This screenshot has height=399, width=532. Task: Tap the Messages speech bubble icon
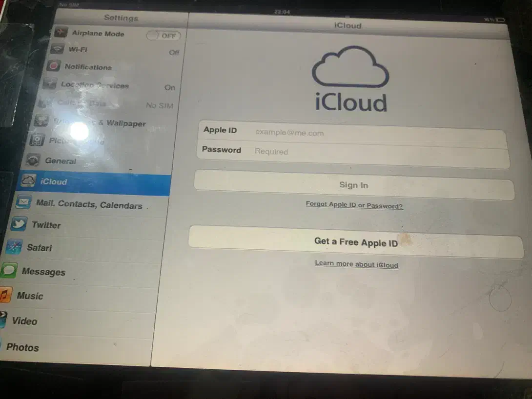(9, 271)
